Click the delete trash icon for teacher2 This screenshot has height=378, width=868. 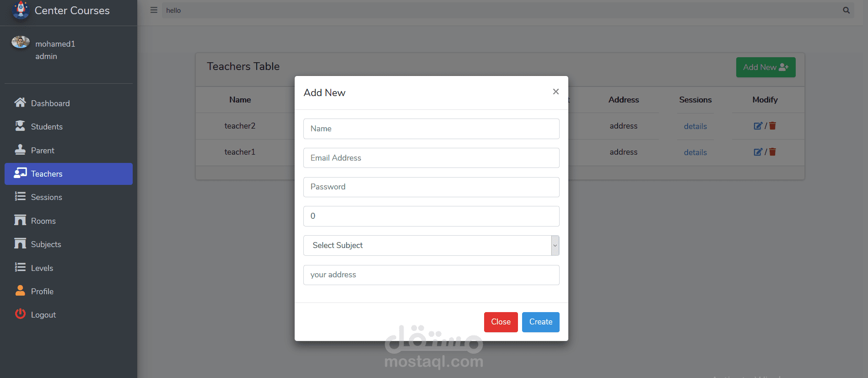pos(772,126)
